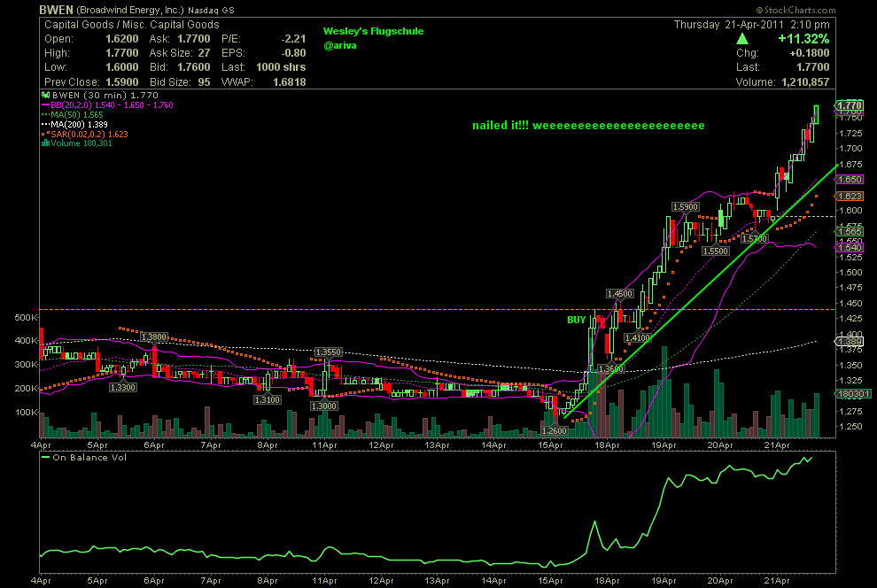The width and height of the screenshot is (877, 588).
Task: Click the magenta 1.540 lower band axis tag
Action: click(x=850, y=247)
